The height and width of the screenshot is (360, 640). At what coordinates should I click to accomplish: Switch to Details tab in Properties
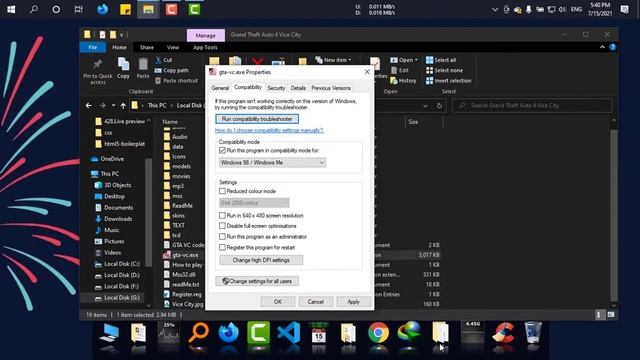click(x=298, y=88)
